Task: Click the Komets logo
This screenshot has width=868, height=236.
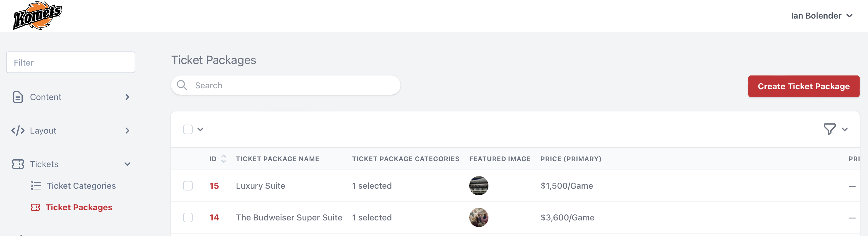Action: [x=37, y=16]
